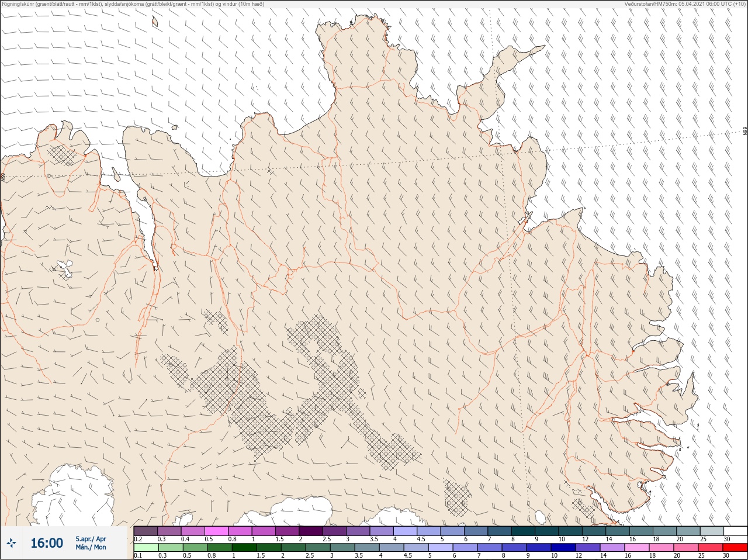The image size is (748, 560).
Task: Click the Veðurstofan pinwheel logo beside 16:00
Action: point(12,543)
